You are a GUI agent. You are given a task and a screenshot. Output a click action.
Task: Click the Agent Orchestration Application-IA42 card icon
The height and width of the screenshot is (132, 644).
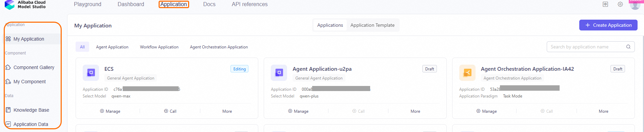point(467,72)
